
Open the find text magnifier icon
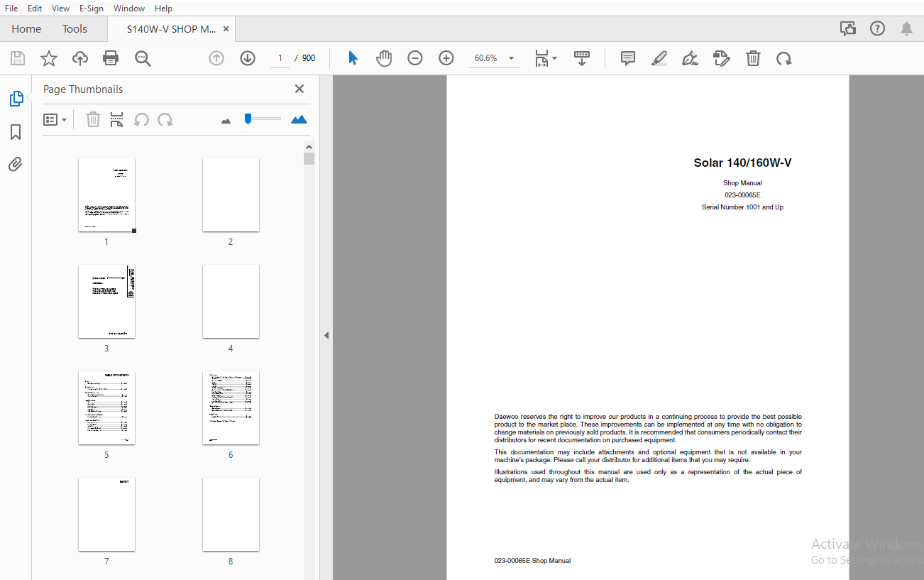point(143,58)
